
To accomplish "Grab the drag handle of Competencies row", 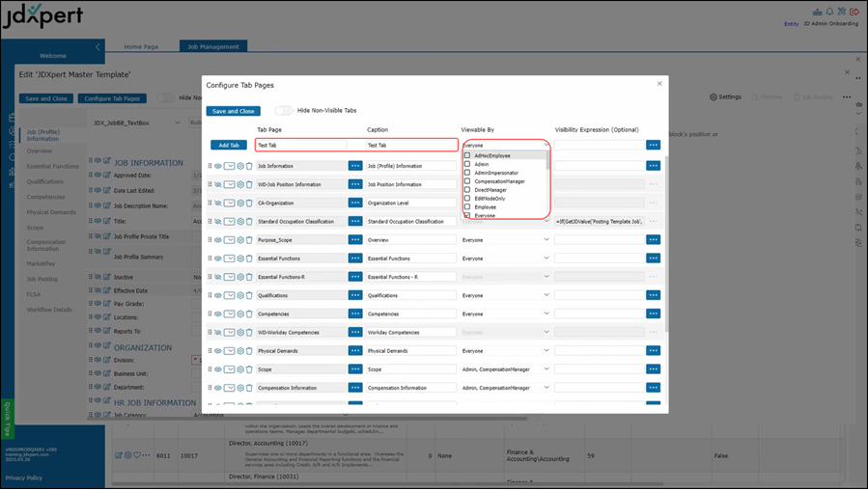I will tap(210, 314).
